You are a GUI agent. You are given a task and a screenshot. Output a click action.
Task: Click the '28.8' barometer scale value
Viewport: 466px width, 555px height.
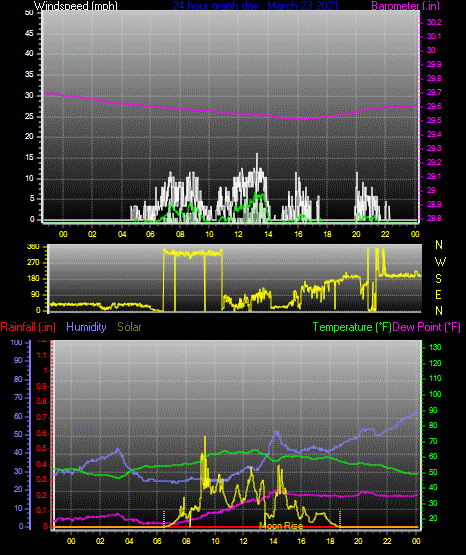tap(434, 218)
